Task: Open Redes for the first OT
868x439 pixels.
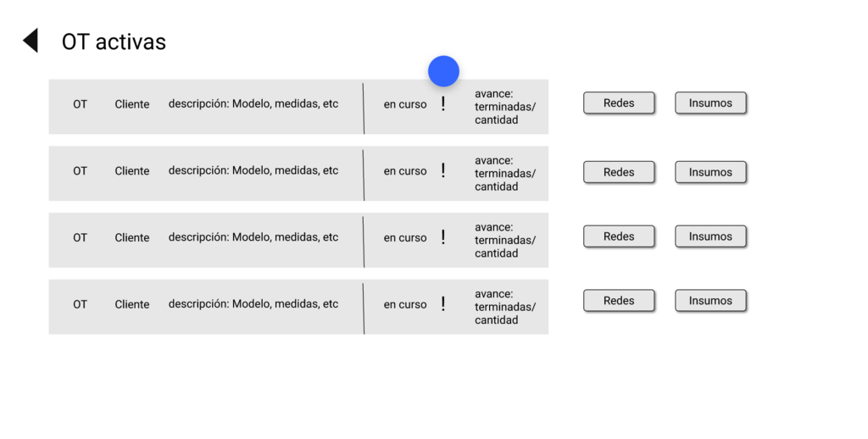Action: point(619,103)
